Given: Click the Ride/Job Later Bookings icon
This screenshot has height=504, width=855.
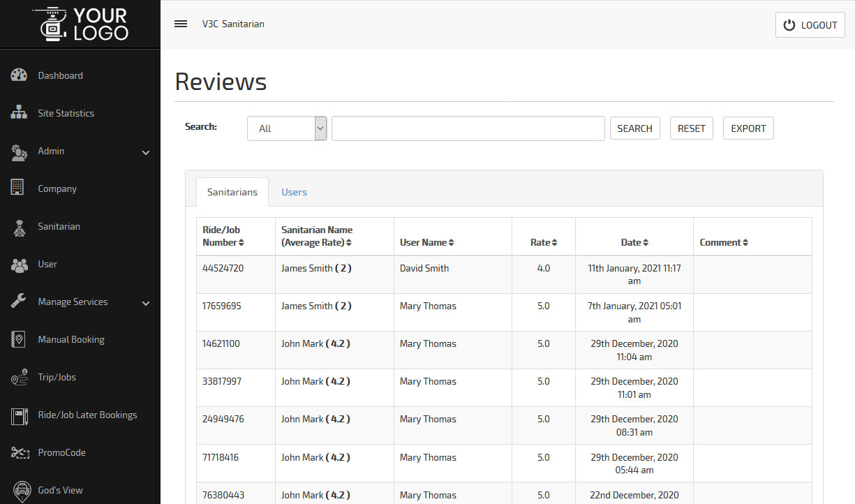Looking at the screenshot, I should point(19,415).
